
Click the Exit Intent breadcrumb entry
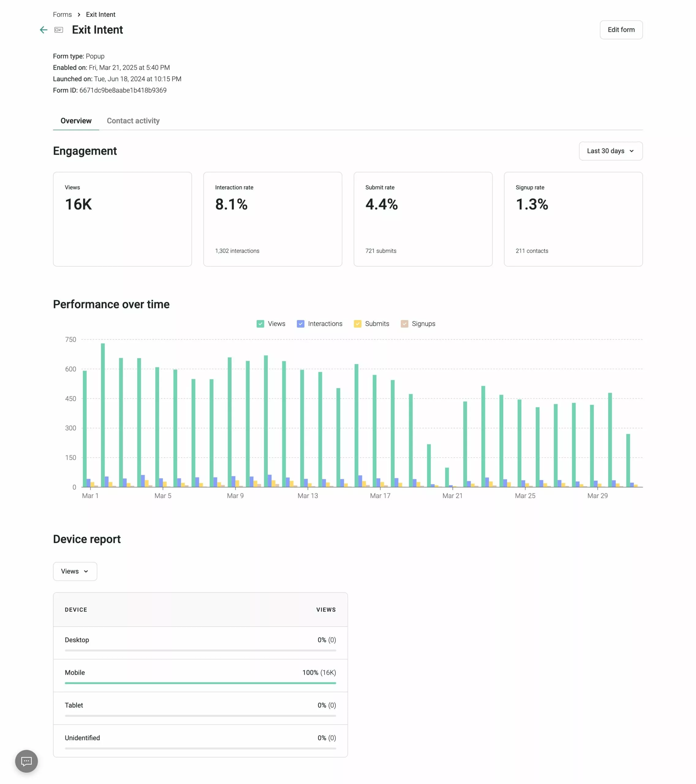coord(100,14)
